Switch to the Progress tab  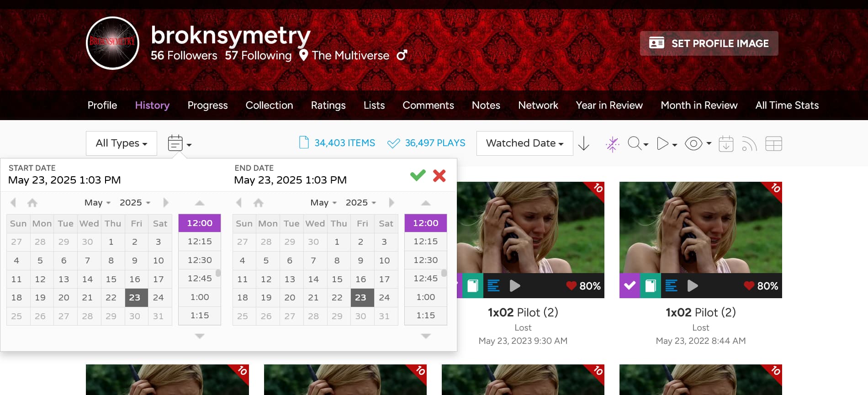click(x=207, y=105)
